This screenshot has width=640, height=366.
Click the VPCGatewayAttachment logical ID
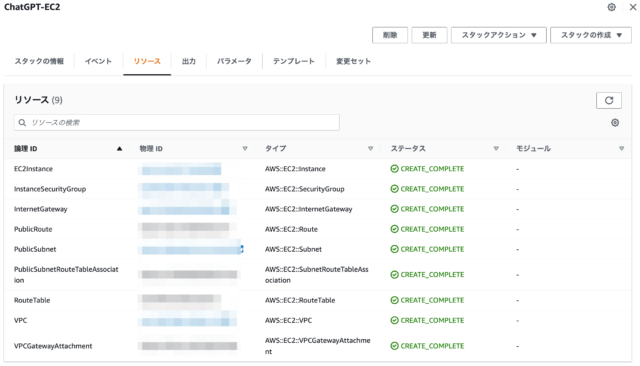click(x=53, y=346)
